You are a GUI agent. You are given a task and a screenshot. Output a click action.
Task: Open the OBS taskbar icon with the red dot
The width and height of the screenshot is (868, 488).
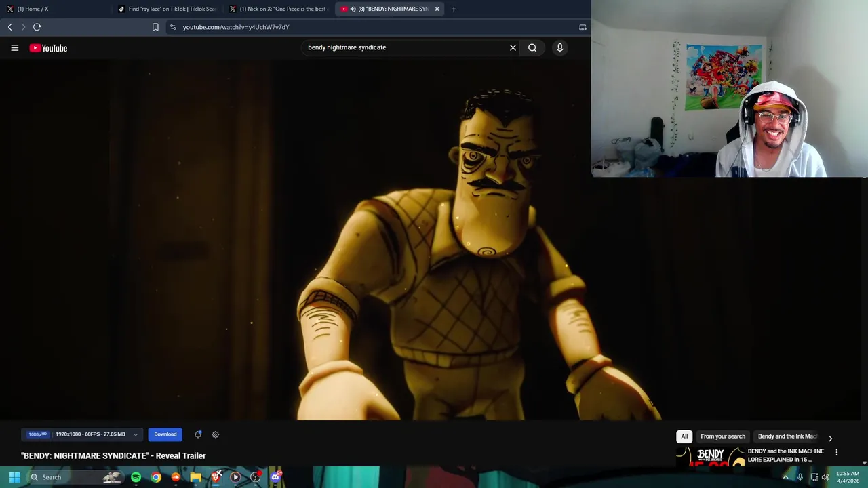point(256,477)
